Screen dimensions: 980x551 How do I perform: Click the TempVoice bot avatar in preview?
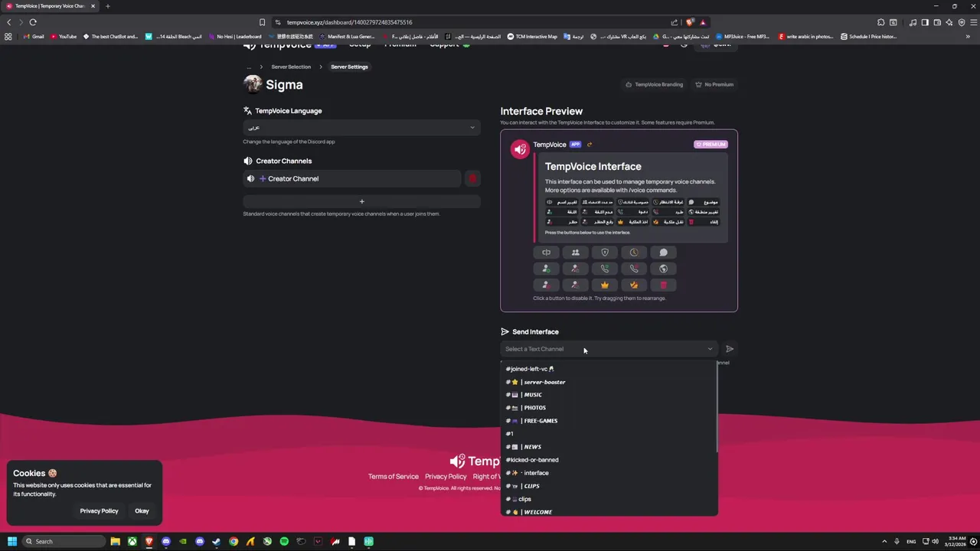(520, 150)
